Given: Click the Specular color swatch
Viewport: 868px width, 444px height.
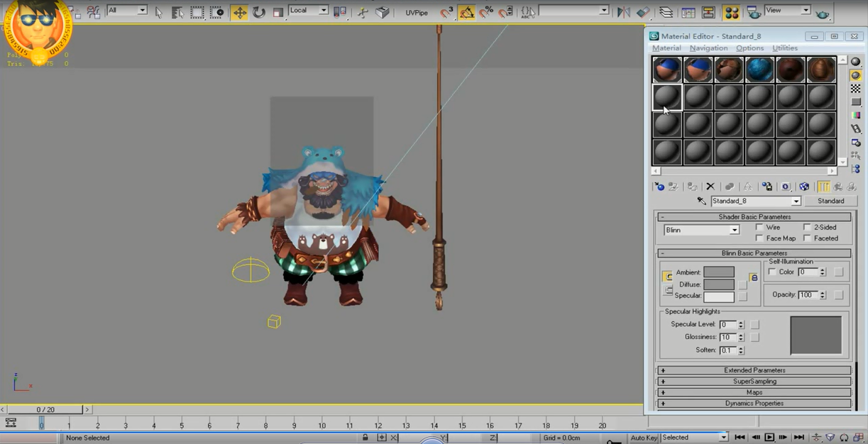Looking at the screenshot, I should click(x=719, y=296).
